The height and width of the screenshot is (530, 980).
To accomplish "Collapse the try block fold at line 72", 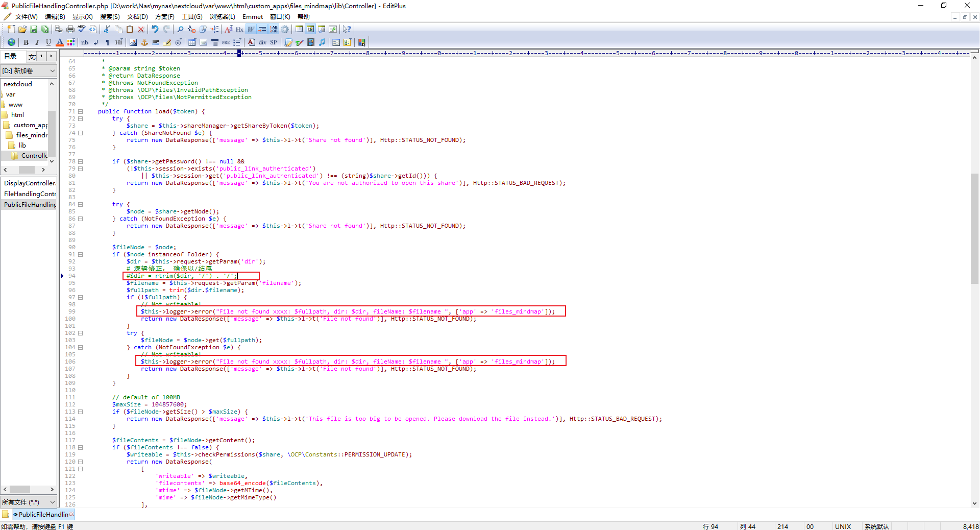I will tap(80, 118).
